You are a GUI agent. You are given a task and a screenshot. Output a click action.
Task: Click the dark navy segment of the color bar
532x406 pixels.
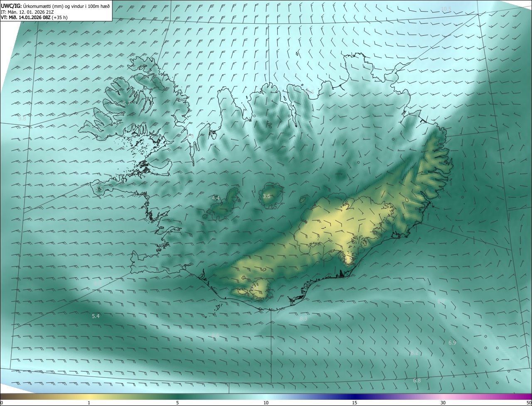pyautogui.click(x=355, y=397)
